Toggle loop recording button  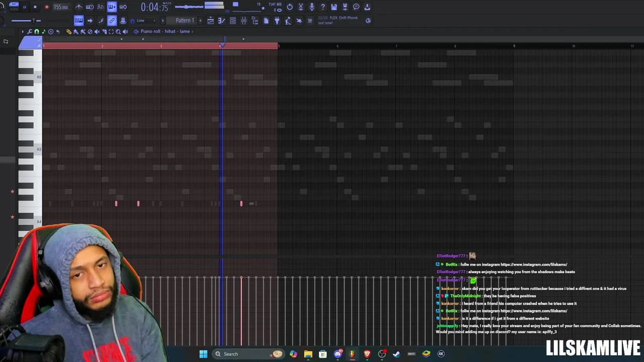click(x=123, y=7)
